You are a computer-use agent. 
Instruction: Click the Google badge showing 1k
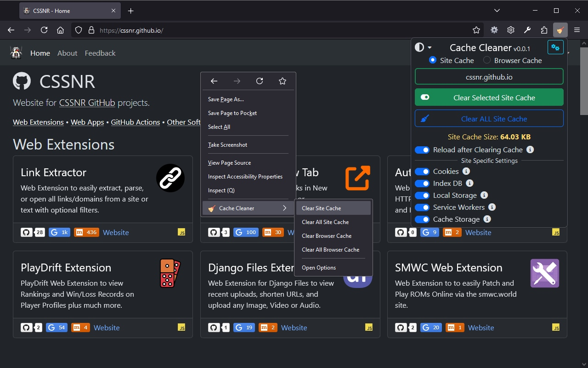tap(60, 232)
